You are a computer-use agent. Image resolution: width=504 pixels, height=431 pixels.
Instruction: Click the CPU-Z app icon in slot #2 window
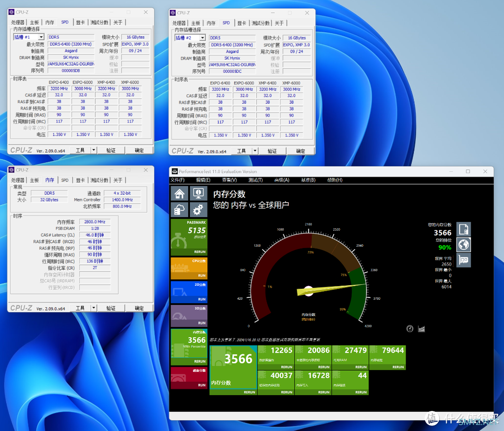coord(173,13)
